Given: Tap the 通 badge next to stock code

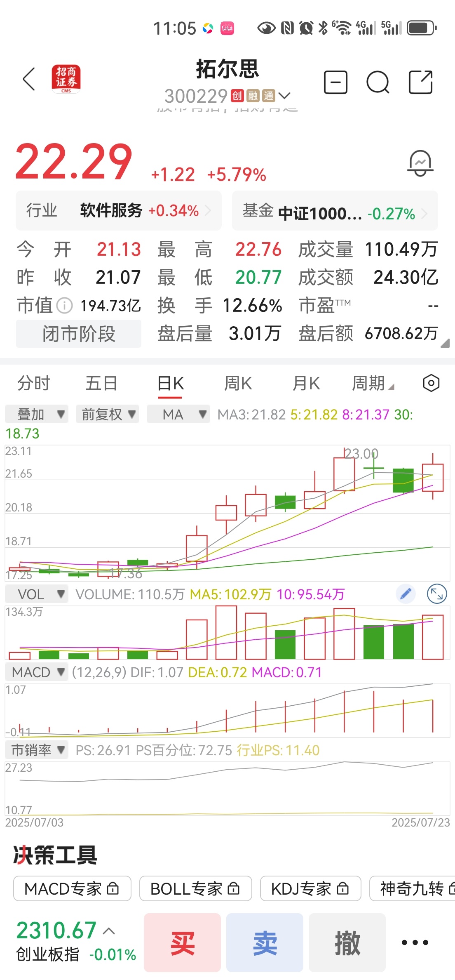Looking at the screenshot, I should tap(269, 96).
